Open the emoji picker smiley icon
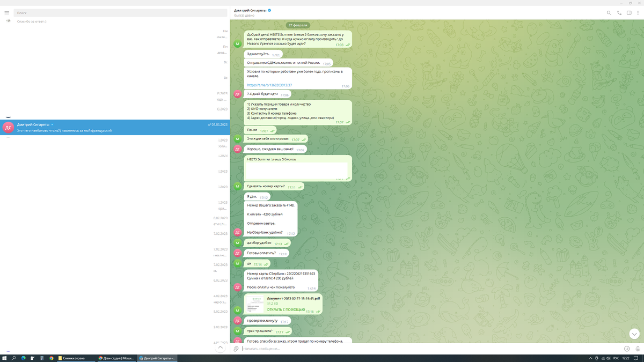The height and width of the screenshot is (362, 644). click(x=627, y=349)
